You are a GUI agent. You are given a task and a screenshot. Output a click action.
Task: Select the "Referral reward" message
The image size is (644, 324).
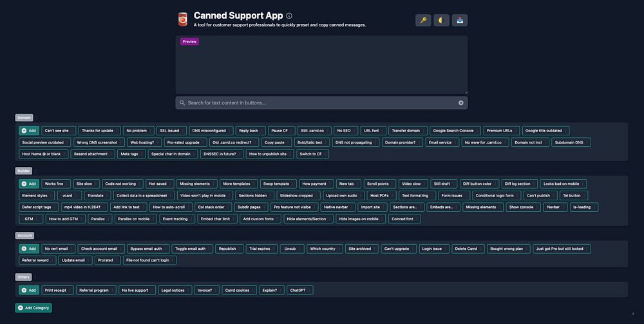pos(37,260)
